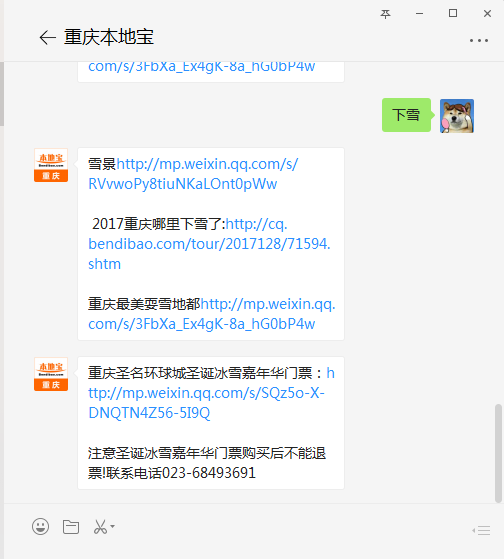Open the 雪景 RVvwoPy8tiuNKaLOnt0pWw link
Viewport: 504px width, 559px height.
click(x=193, y=174)
